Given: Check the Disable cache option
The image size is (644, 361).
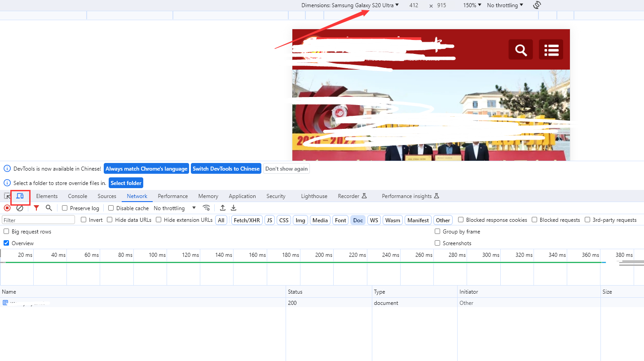Looking at the screenshot, I should [111, 208].
